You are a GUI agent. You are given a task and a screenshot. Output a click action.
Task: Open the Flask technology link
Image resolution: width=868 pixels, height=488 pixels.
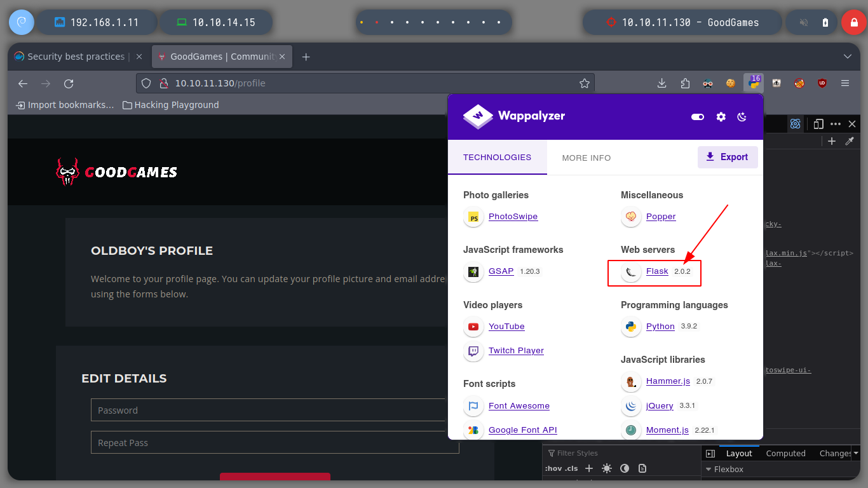pos(657,271)
